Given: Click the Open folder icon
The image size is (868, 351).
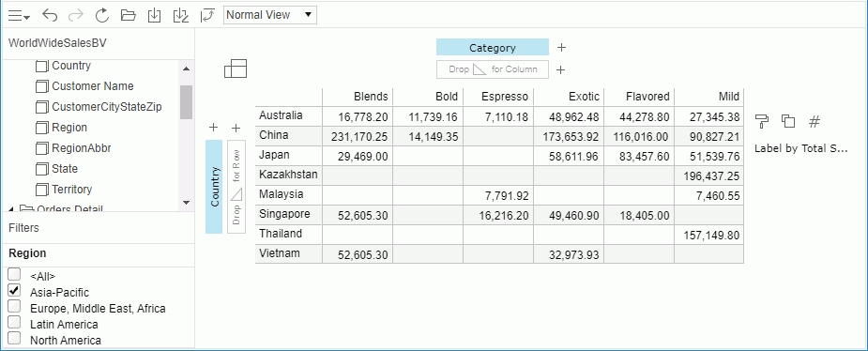Looking at the screenshot, I should (x=129, y=16).
